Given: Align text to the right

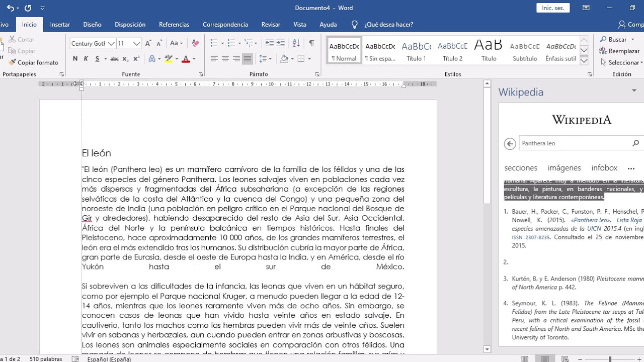Looking at the screenshot, I should click(236, 59).
